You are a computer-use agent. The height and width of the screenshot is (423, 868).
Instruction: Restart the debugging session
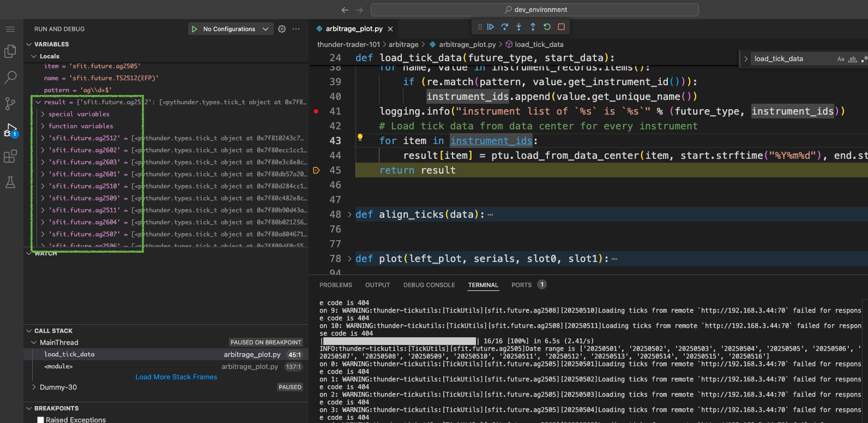pyautogui.click(x=547, y=27)
